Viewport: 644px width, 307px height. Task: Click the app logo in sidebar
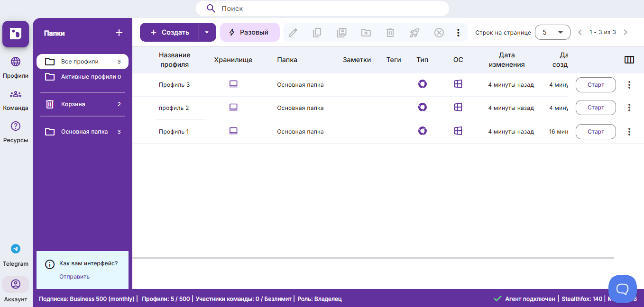tap(16, 34)
